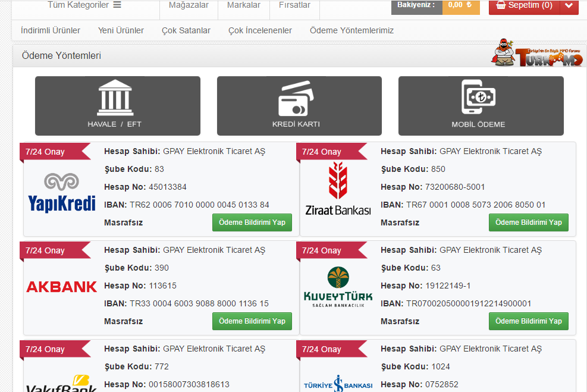Click the Kuveyt Türk logo

click(338, 287)
